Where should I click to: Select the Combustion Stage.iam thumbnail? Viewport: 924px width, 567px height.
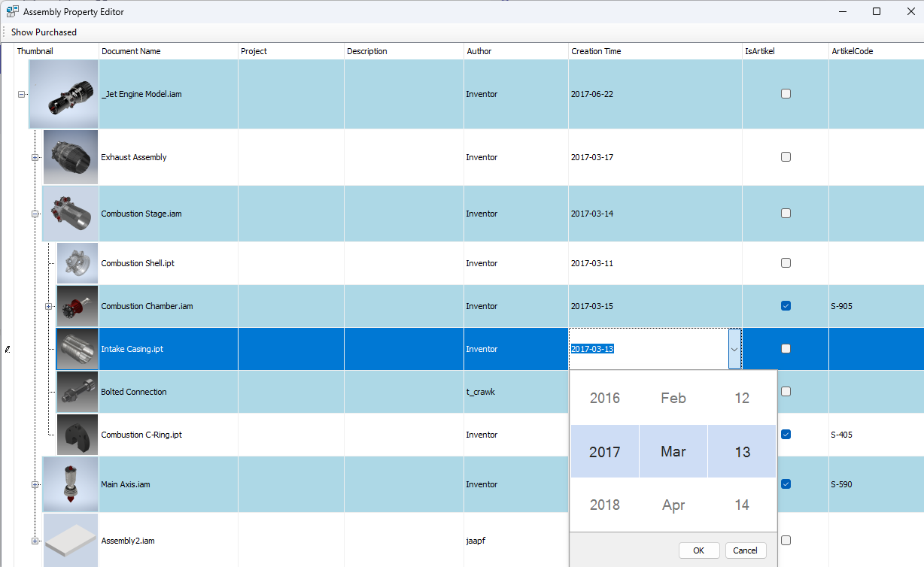[x=70, y=213]
